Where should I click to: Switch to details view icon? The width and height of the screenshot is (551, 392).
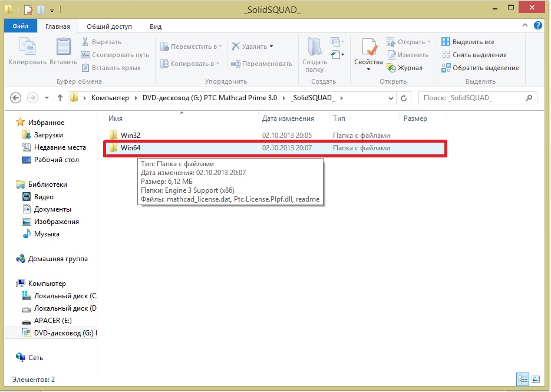(523, 380)
